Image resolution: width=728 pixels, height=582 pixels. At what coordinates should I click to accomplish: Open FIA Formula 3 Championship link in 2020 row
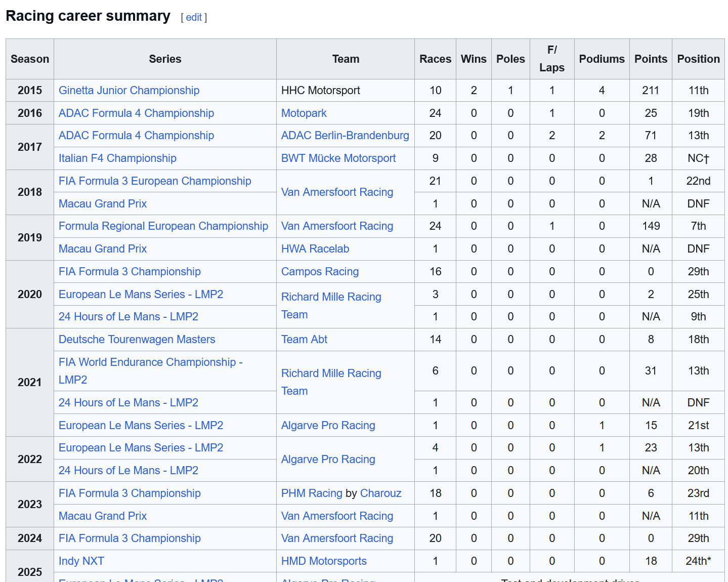coord(130,271)
